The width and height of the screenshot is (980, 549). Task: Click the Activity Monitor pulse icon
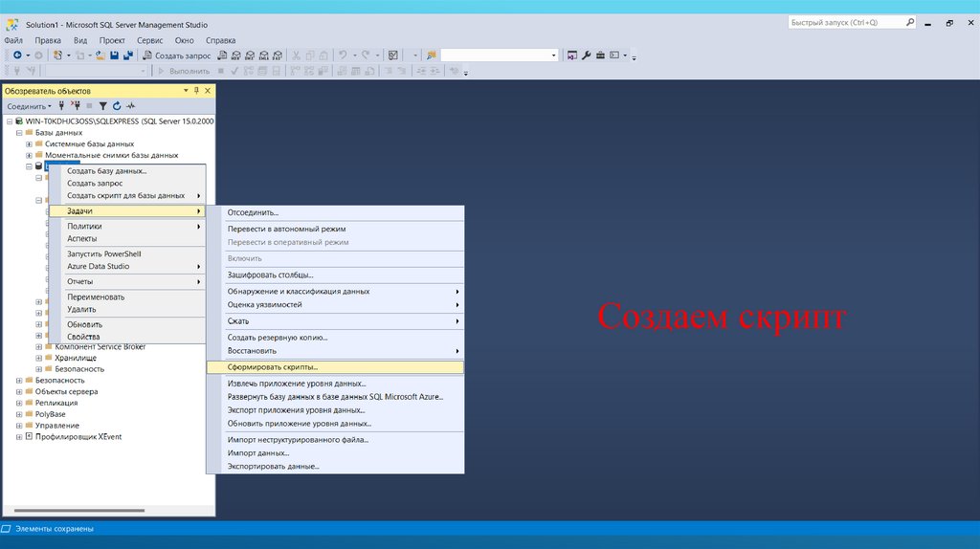[x=130, y=106]
